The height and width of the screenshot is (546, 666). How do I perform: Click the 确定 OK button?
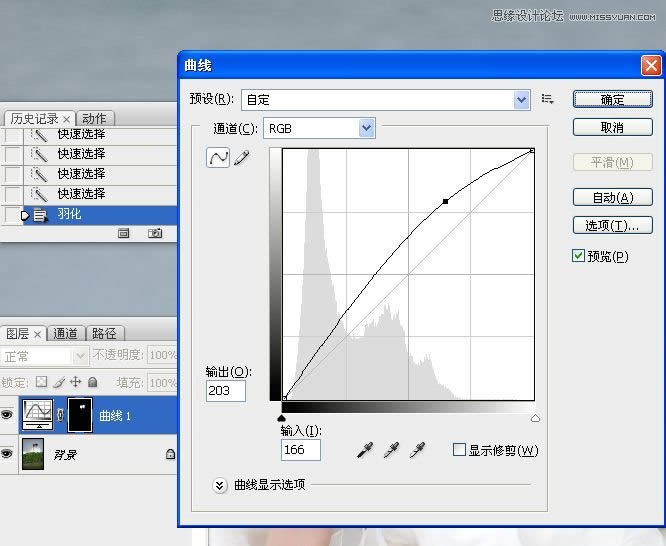[612, 99]
